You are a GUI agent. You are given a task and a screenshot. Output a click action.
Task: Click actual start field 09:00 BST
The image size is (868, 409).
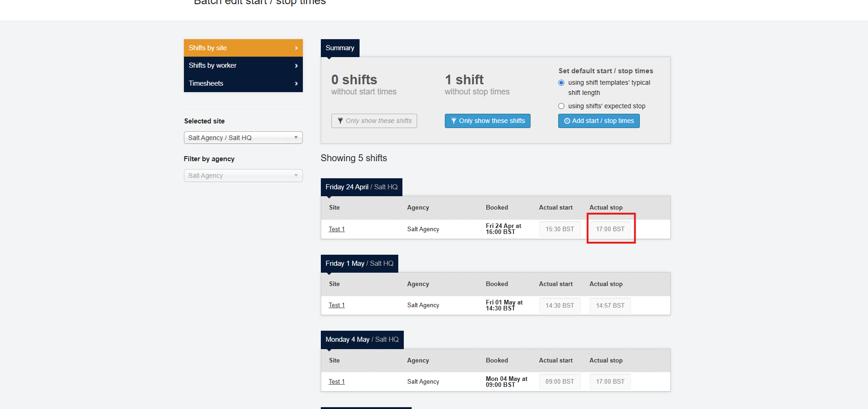coord(560,382)
